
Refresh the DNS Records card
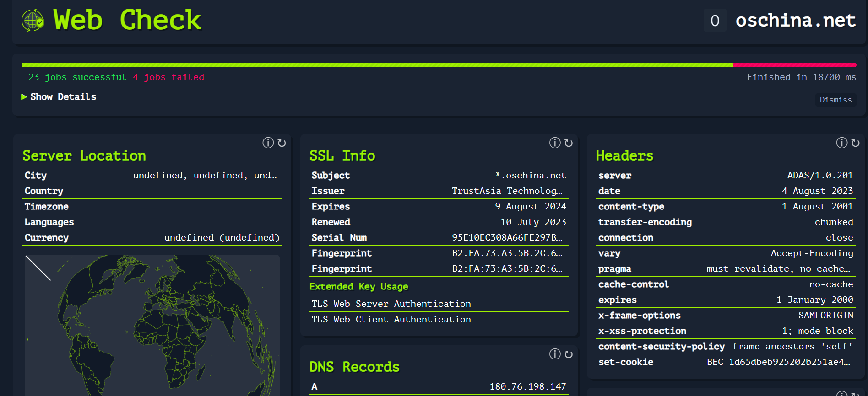click(569, 354)
